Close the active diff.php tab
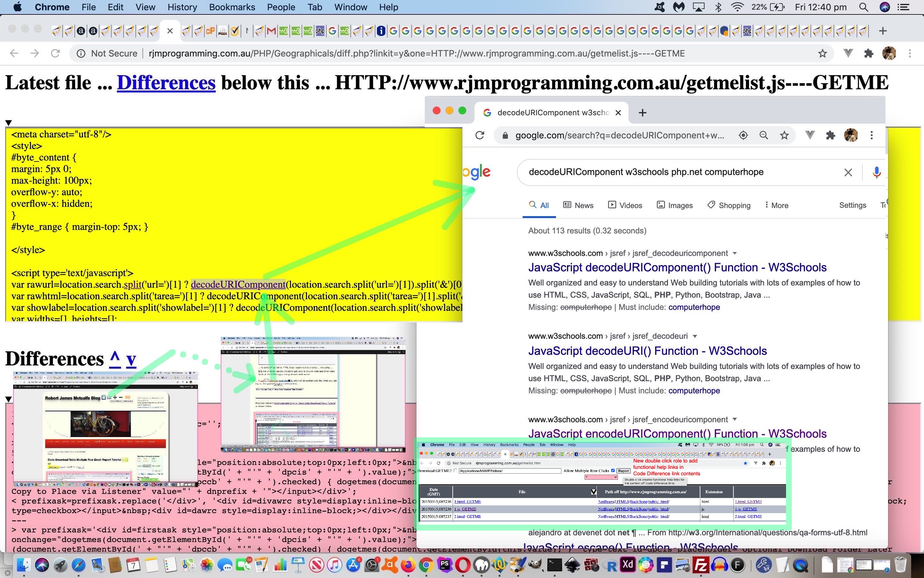Viewport: 924px width, 578px height. 170,31
